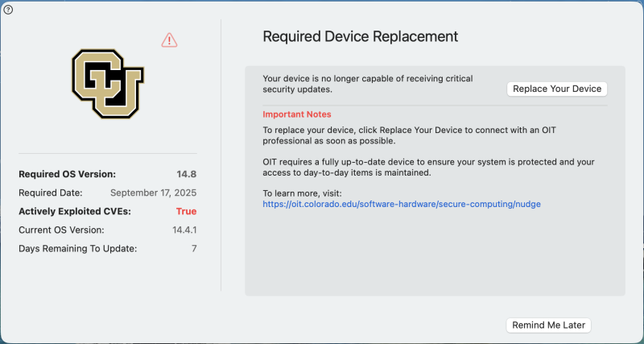Open the oit.colorado.edu nudge link
The height and width of the screenshot is (344, 644).
[402, 205]
